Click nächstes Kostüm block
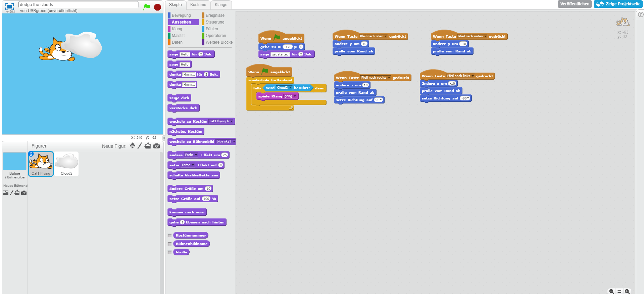This screenshot has width=644, height=294. pyautogui.click(x=186, y=132)
